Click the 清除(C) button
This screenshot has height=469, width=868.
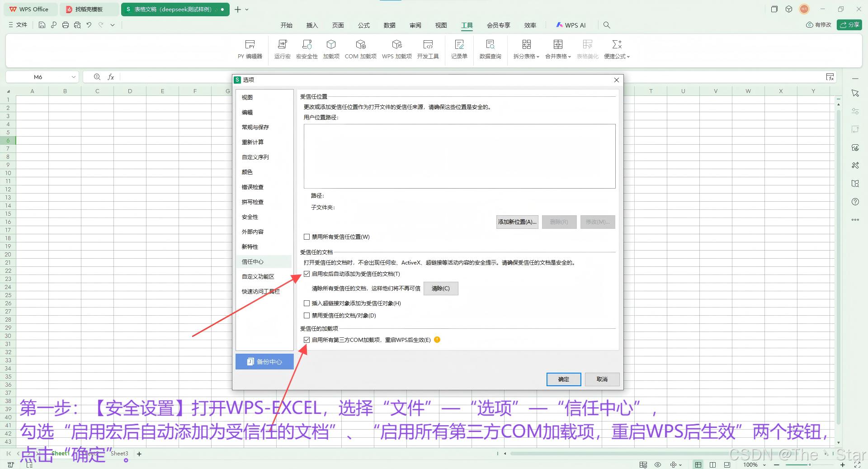(x=441, y=289)
